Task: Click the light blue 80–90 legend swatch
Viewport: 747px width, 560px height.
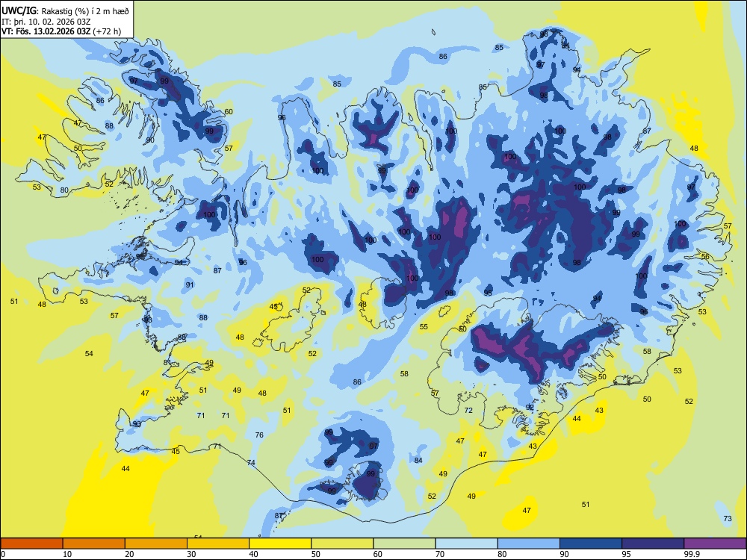Action: (529, 544)
